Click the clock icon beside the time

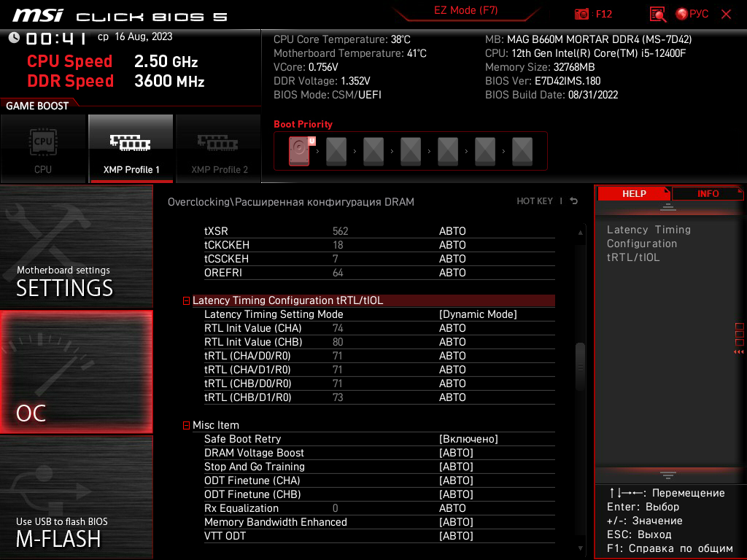point(14,38)
